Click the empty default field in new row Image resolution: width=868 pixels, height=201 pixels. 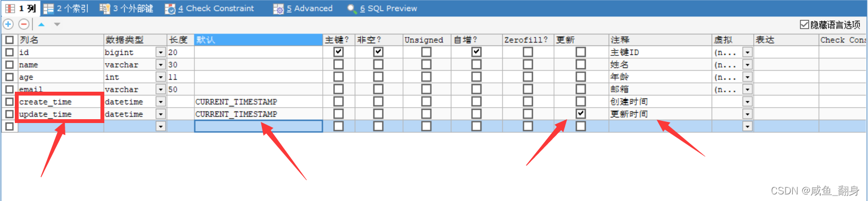tap(259, 126)
